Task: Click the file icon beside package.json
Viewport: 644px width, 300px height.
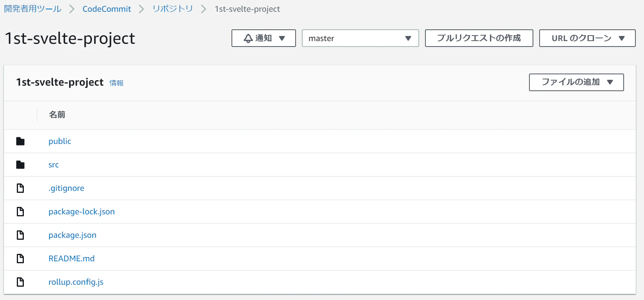Action: [x=20, y=235]
